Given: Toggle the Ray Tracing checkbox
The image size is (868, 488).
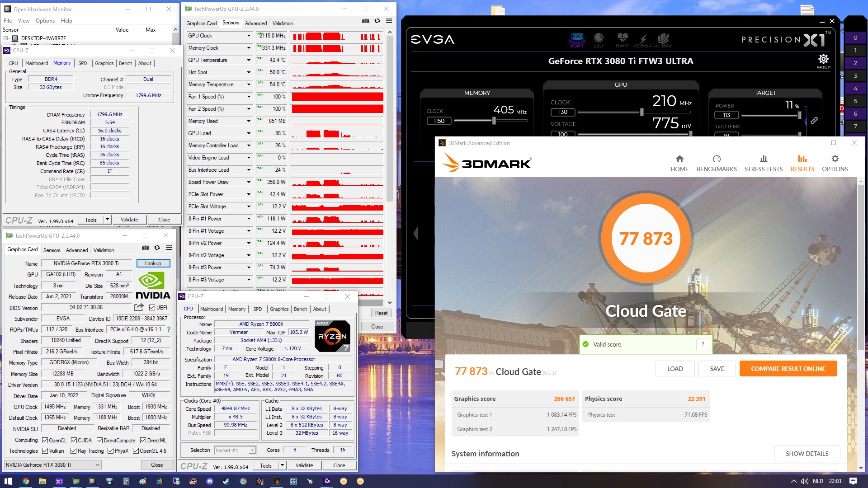Looking at the screenshot, I should point(73,451).
